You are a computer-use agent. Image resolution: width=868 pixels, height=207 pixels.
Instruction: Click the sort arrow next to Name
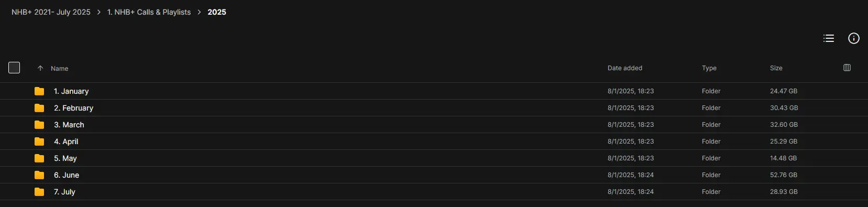pos(40,68)
